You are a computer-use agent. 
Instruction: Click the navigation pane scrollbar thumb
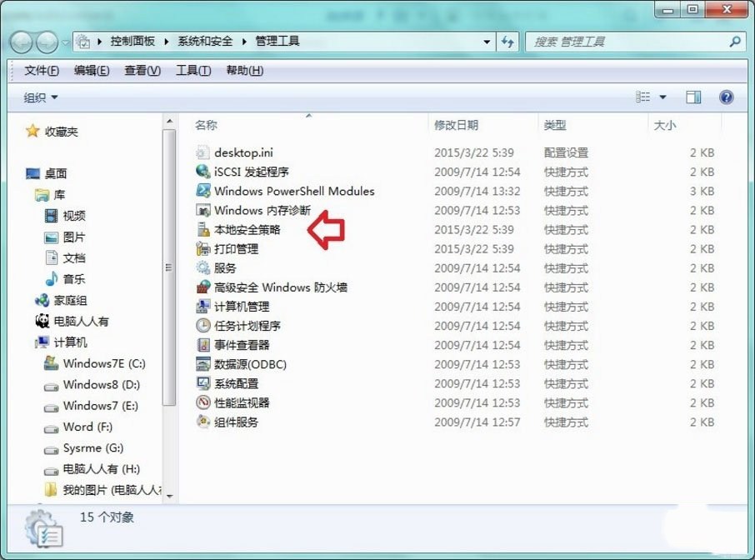pyautogui.click(x=169, y=267)
